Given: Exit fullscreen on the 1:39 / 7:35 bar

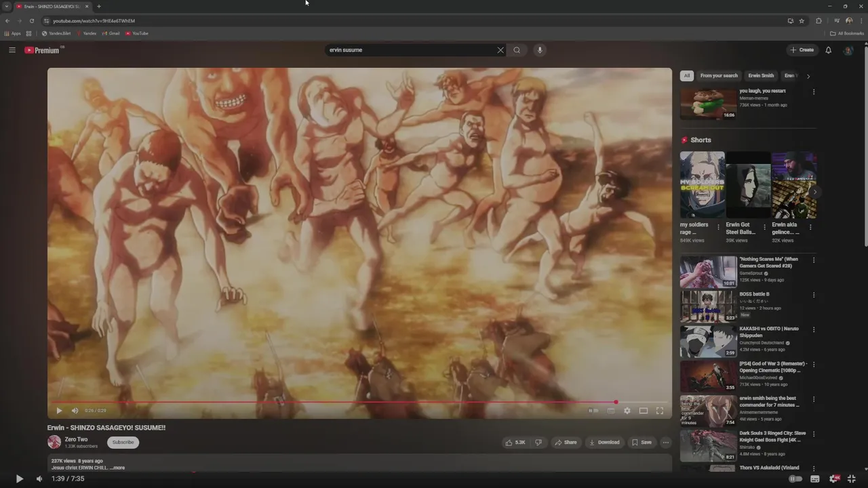Looking at the screenshot, I should point(853,479).
